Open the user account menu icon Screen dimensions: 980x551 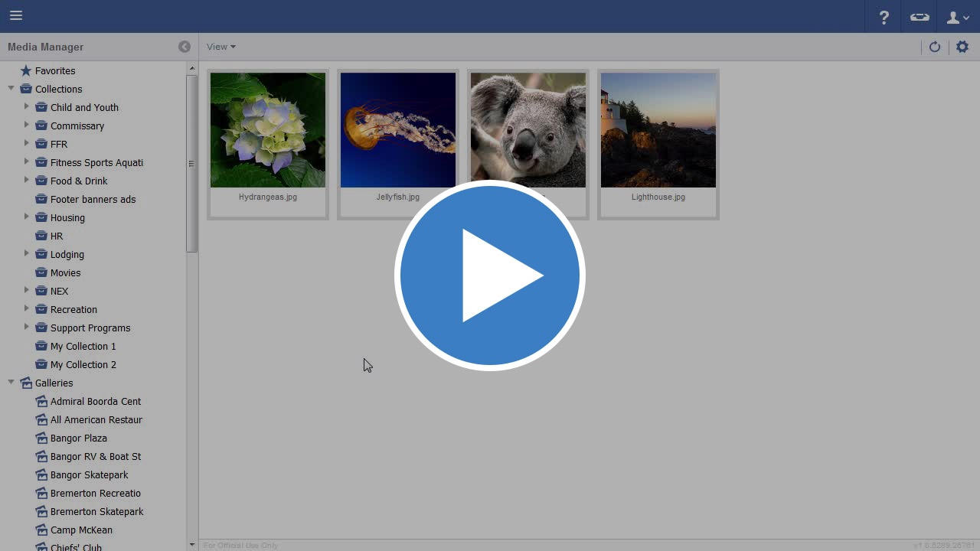(x=957, y=17)
